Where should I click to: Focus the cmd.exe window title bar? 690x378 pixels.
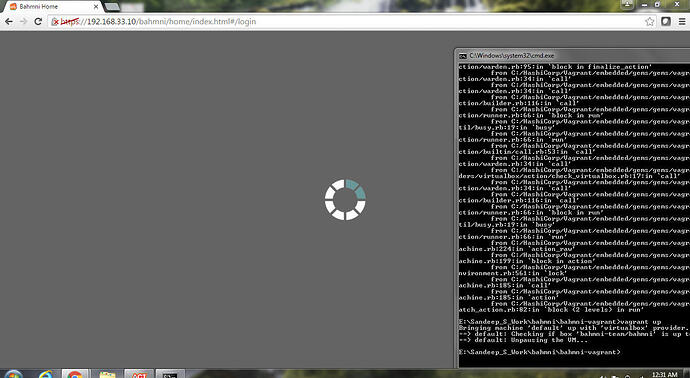[x=572, y=55]
